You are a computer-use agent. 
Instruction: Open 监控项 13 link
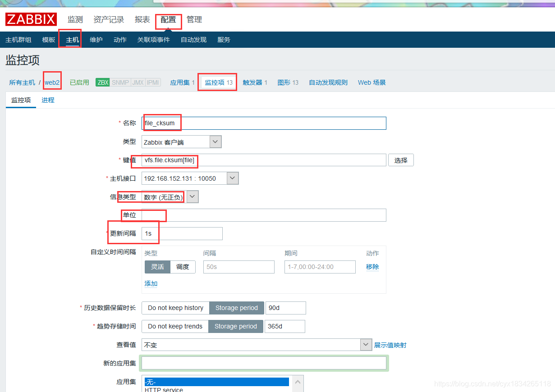219,82
